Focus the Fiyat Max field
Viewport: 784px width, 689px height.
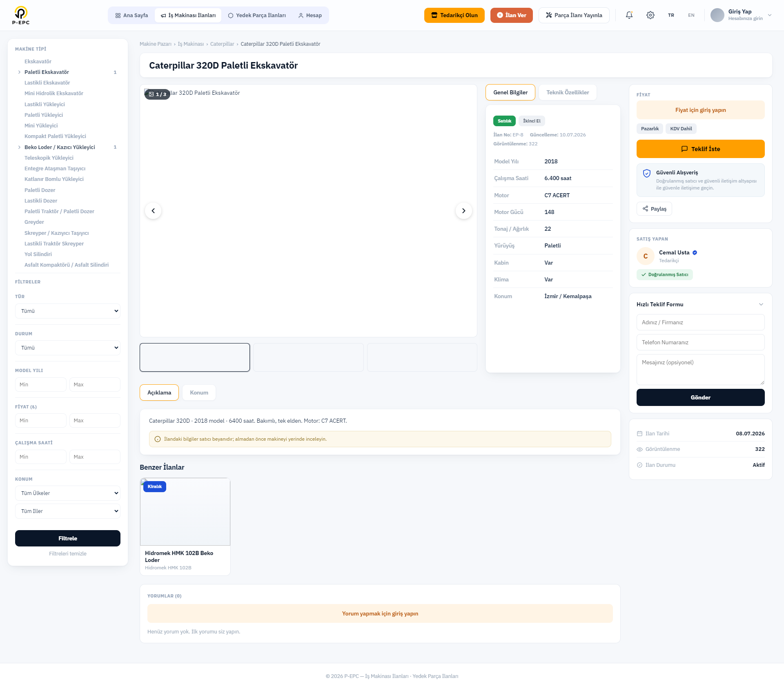(95, 421)
